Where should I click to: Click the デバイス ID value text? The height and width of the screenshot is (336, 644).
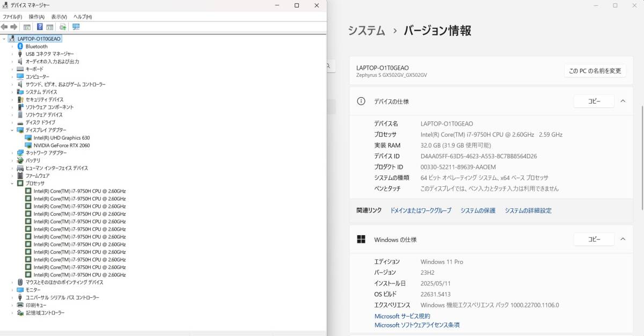(x=479, y=156)
